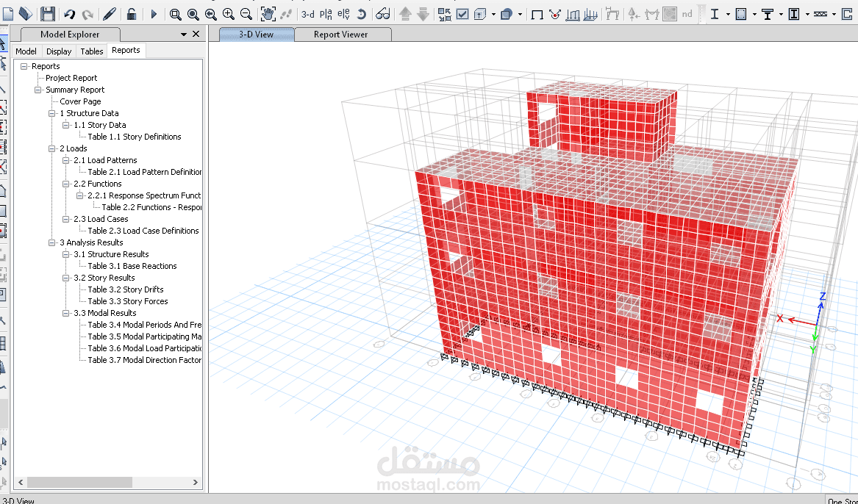Viewport: 858px width, 504px height.
Task: Refresh the window with the pencil icon
Action: tap(110, 14)
